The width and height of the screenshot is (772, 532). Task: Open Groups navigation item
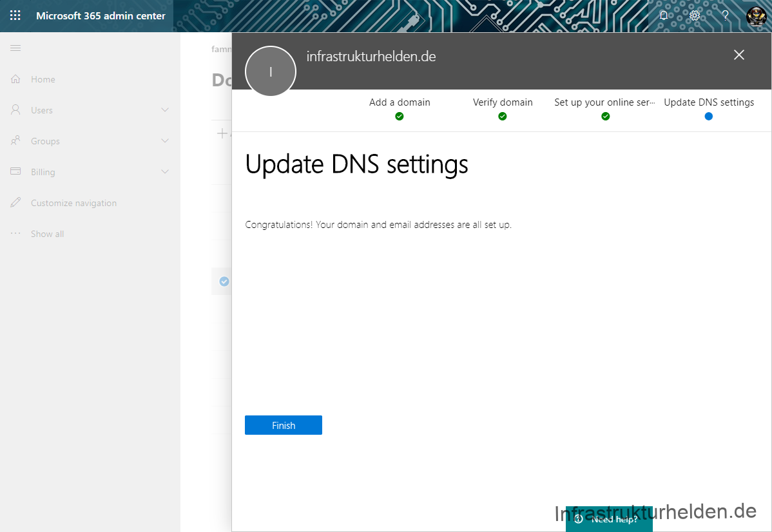click(45, 141)
